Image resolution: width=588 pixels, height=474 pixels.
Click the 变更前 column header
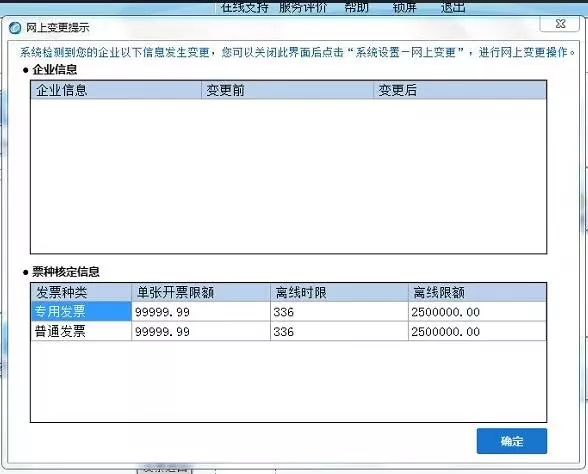[287, 90]
